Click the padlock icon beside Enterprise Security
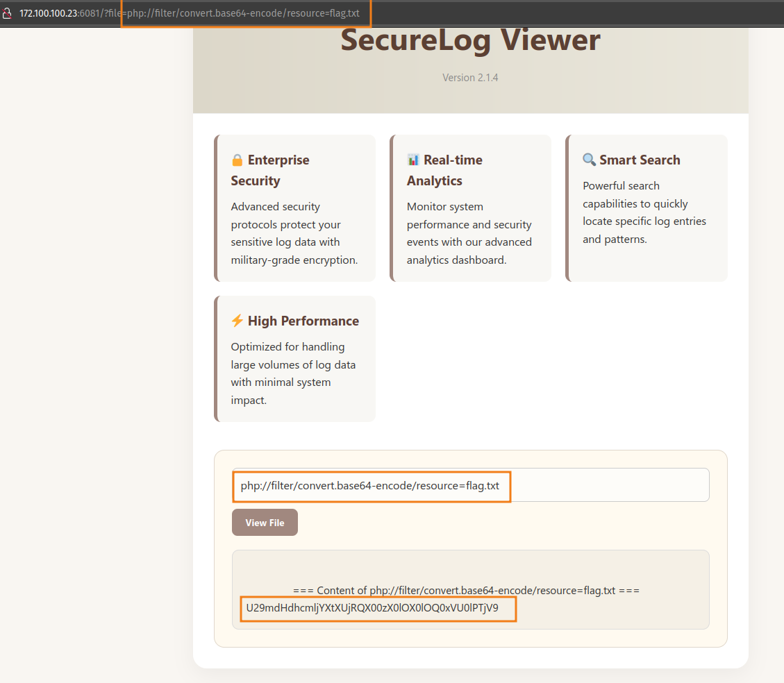This screenshot has height=683, width=784. pyautogui.click(x=237, y=160)
